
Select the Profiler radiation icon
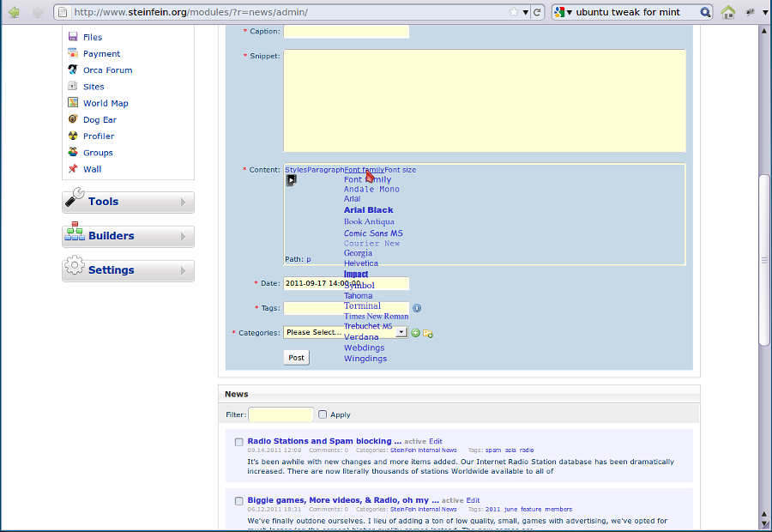(x=74, y=136)
